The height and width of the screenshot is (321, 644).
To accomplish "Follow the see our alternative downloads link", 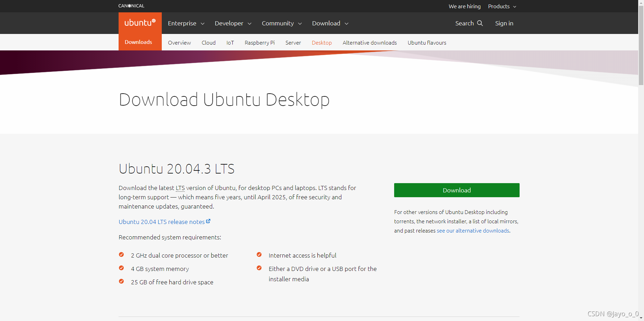I will (473, 230).
